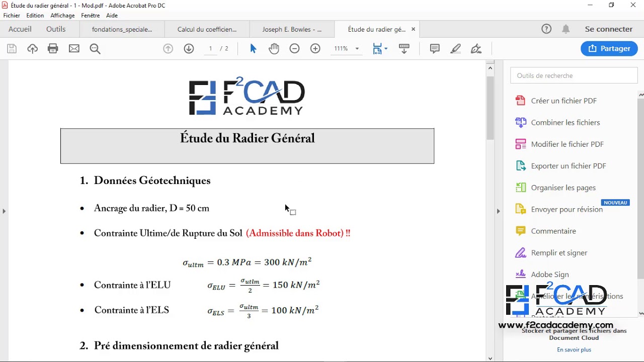
Task: Select the highlighter pen tool
Action: 456,49
